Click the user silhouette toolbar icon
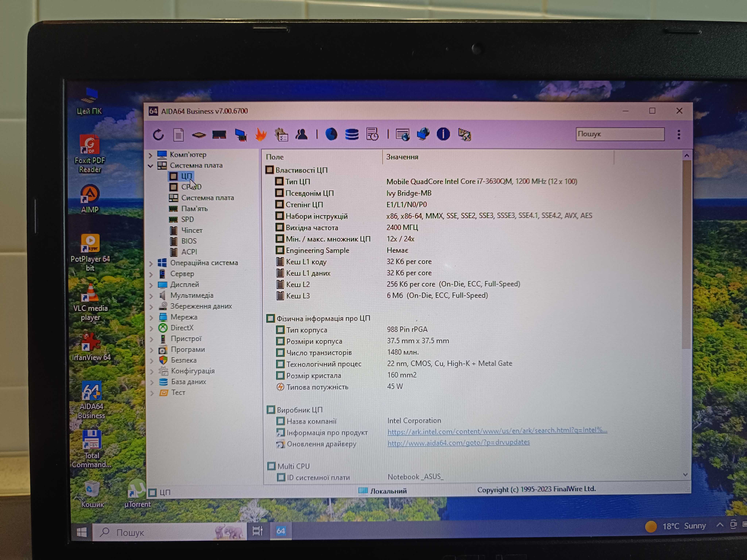Image resolution: width=747 pixels, height=560 pixels. point(301,134)
